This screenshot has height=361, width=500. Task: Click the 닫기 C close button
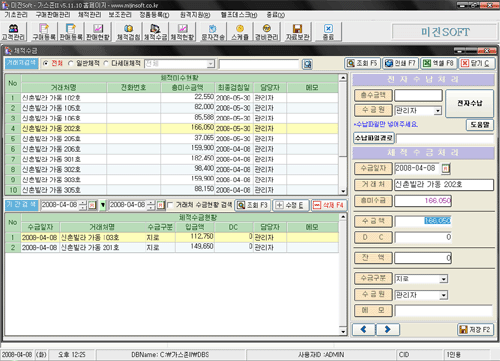pos(477,63)
